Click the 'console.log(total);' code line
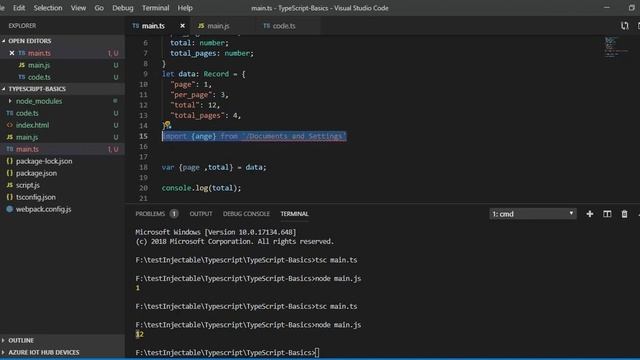640x360 pixels. click(x=201, y=188)
